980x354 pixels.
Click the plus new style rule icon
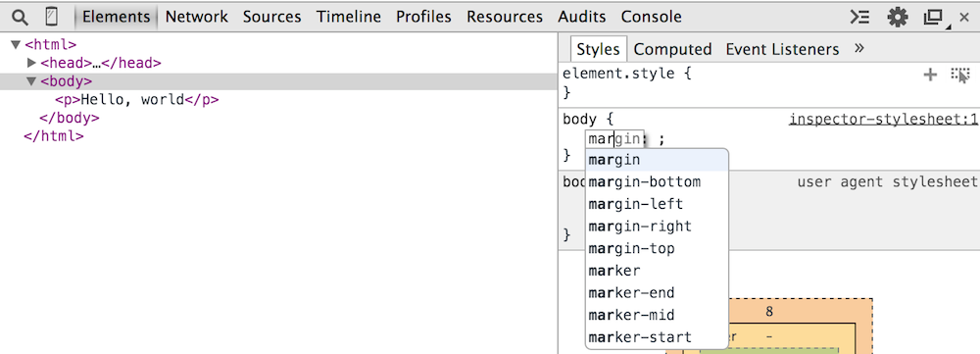click(x=931, y=76)
